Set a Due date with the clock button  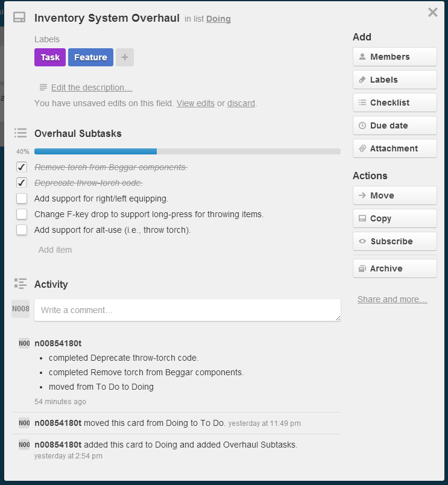(394, 125)
